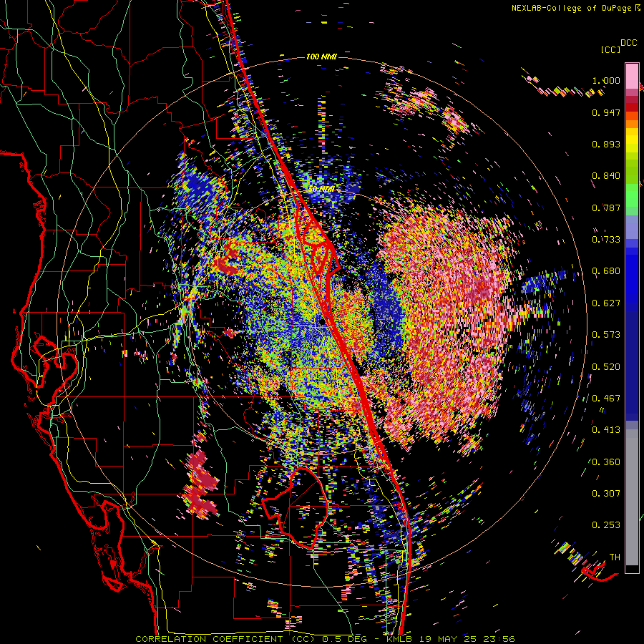
Task: Pick the red segment of the color bar
Action: click(x=632, y=107)
